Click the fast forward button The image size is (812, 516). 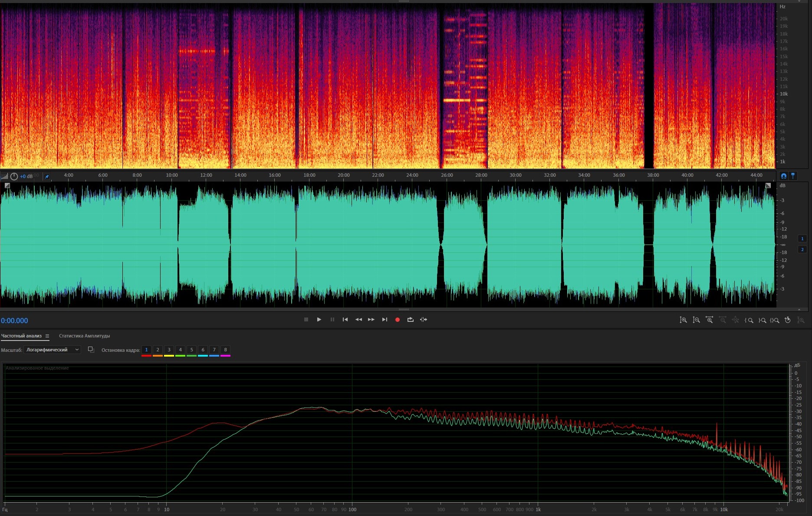pos(371,320)
